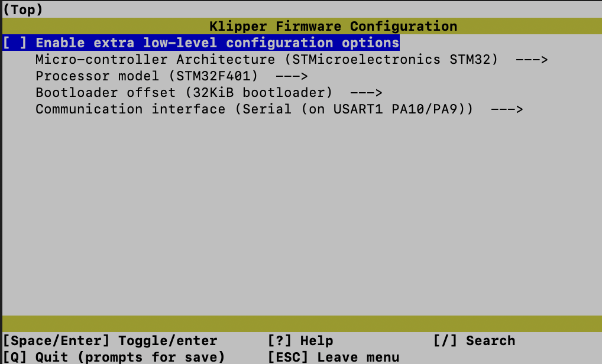Click arrow after Micro-controller Architecture entry
This screenshot has width=602, height=364.
click(532, 60)
